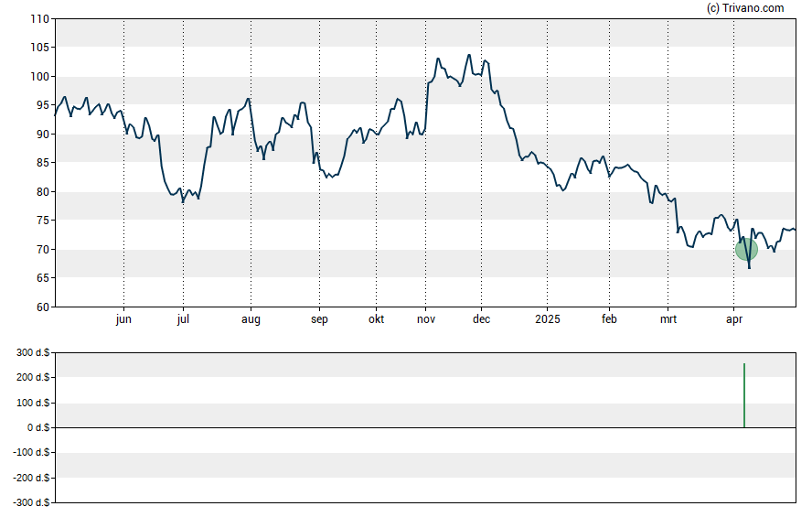Click the '100 d.$' axis label
This screenshot has height=517, width=812.
(x=33, y=403)
